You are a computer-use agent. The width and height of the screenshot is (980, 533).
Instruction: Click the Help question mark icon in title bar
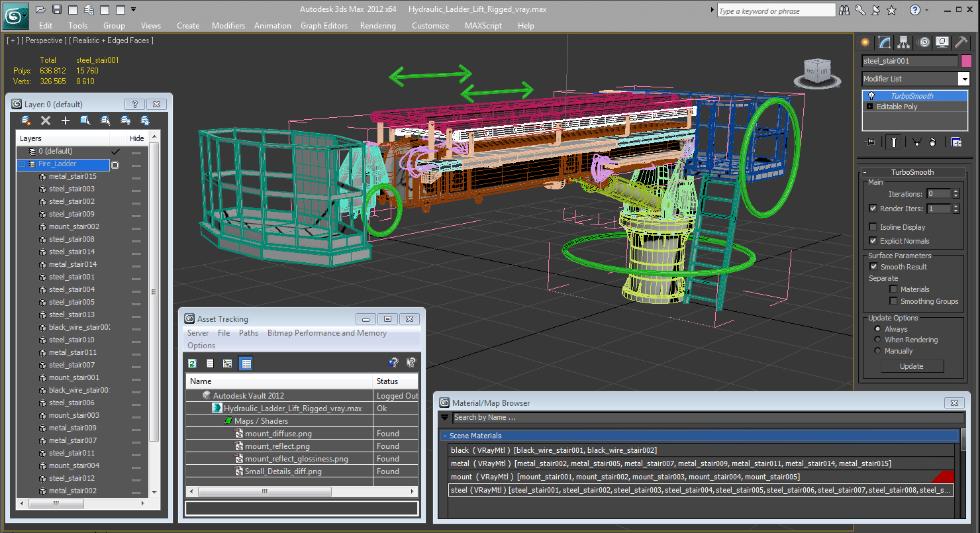(x=914, y=10)
